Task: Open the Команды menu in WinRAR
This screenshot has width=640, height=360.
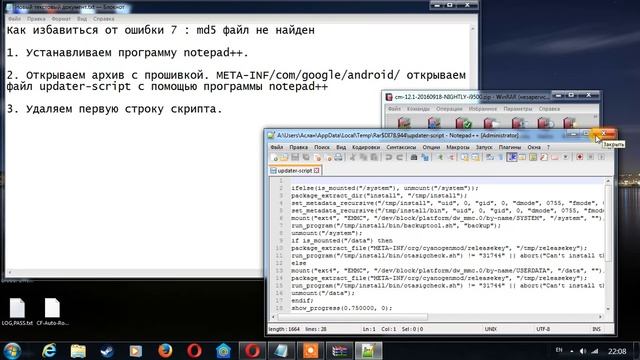Action: point(418,109)
